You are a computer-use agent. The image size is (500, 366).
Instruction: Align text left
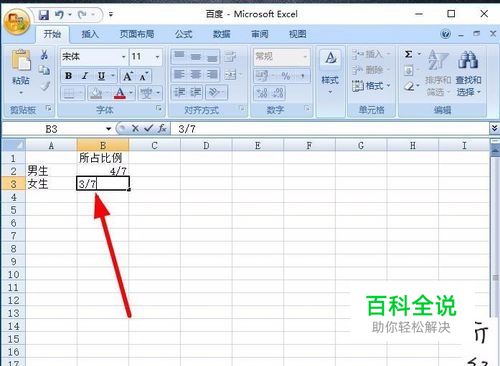(x=179, y=74)
